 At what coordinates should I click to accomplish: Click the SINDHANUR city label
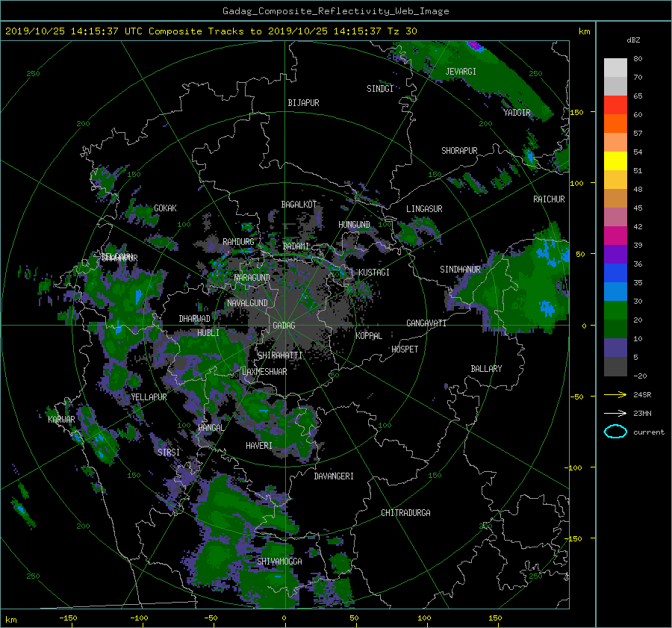pyautogui.click(x=460, y=270)
